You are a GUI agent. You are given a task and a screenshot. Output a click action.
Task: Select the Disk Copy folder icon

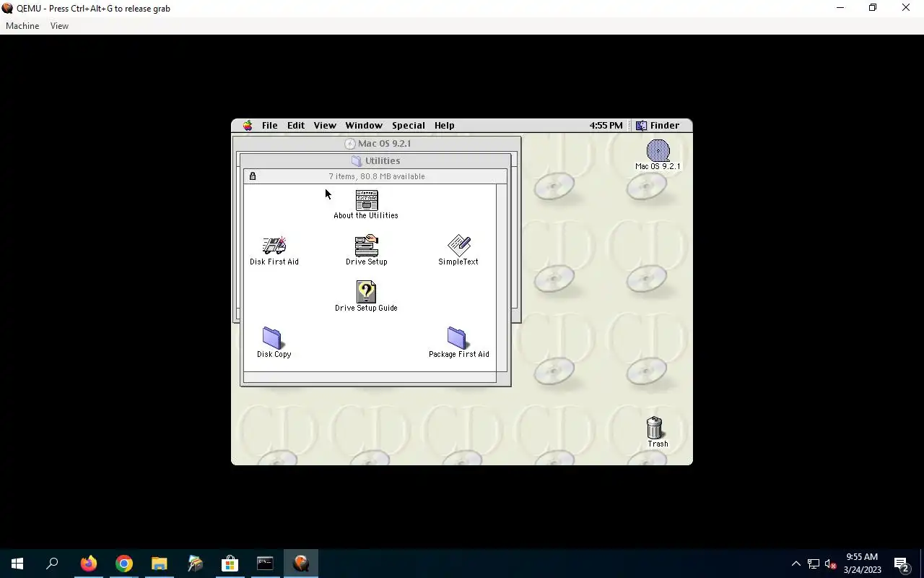pyautogui.click(x=273, y=337)
